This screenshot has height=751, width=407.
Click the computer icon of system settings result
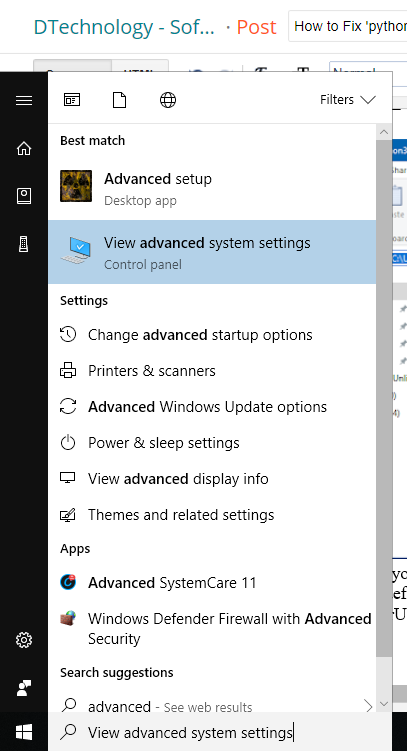76,250
